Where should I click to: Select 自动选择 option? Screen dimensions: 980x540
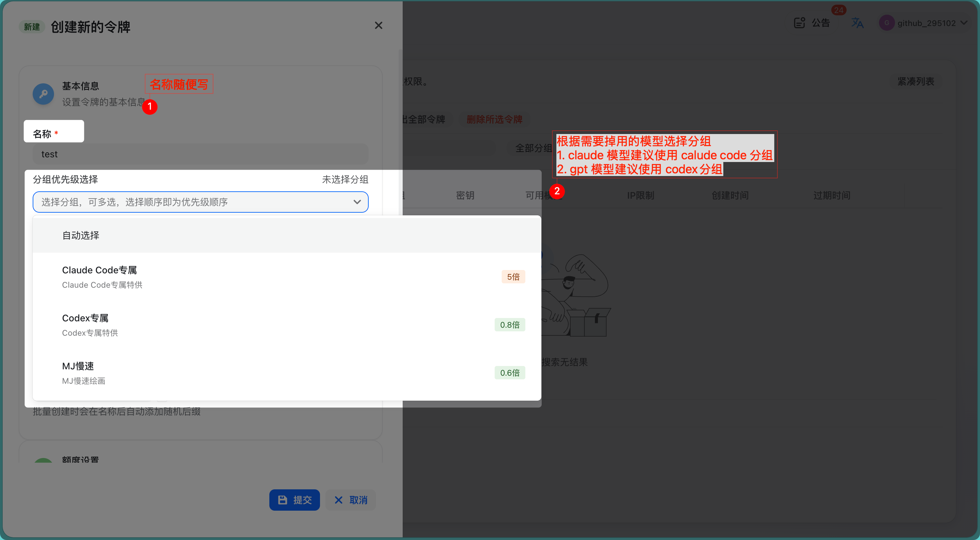point(287,235)
